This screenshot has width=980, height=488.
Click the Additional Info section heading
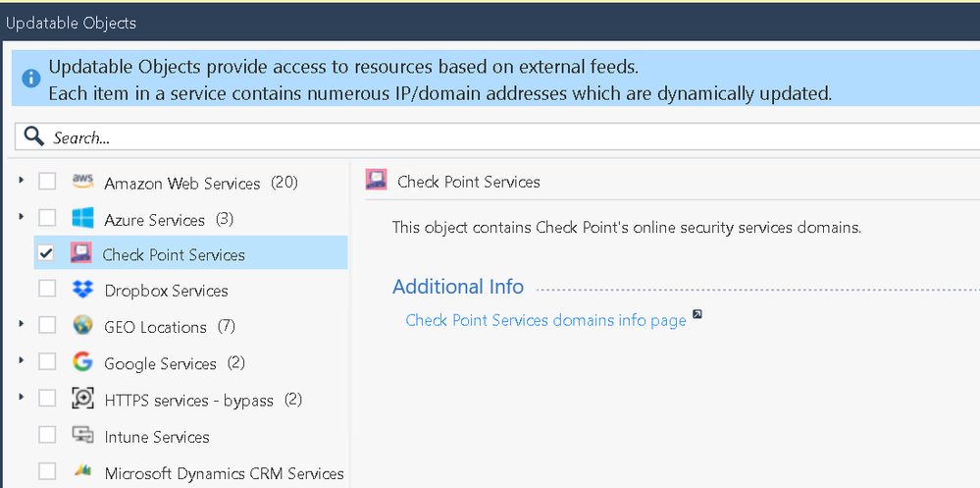pos(458,287)
